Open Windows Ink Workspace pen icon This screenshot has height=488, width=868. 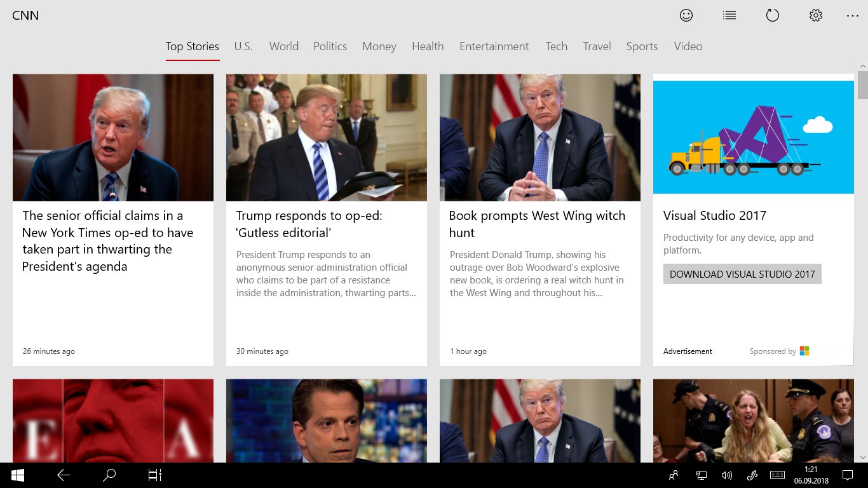pos(752,475)
